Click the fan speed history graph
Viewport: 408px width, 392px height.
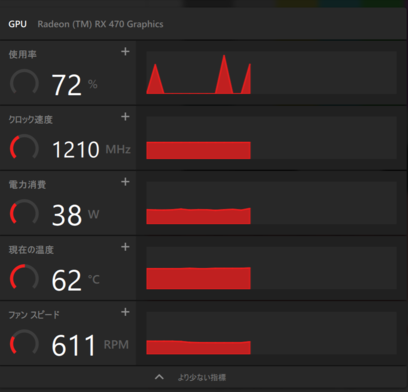(271, 333)
